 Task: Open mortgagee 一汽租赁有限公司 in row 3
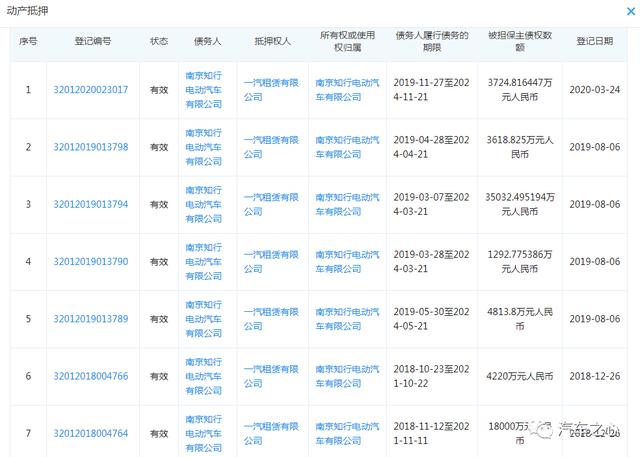[271, 204]
